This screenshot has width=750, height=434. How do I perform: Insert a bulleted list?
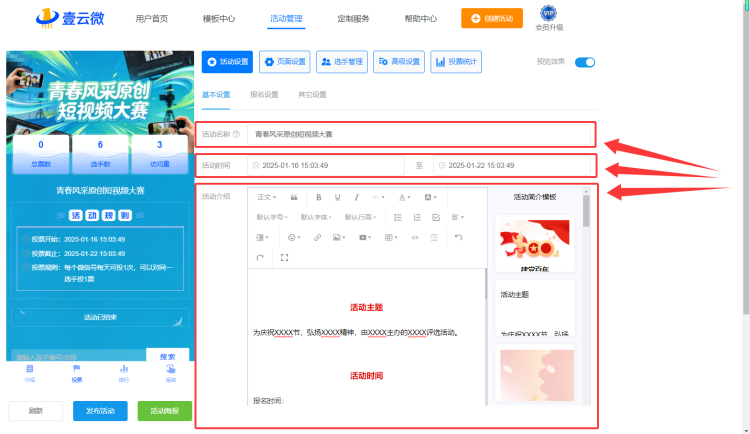(x=397, y=217)
